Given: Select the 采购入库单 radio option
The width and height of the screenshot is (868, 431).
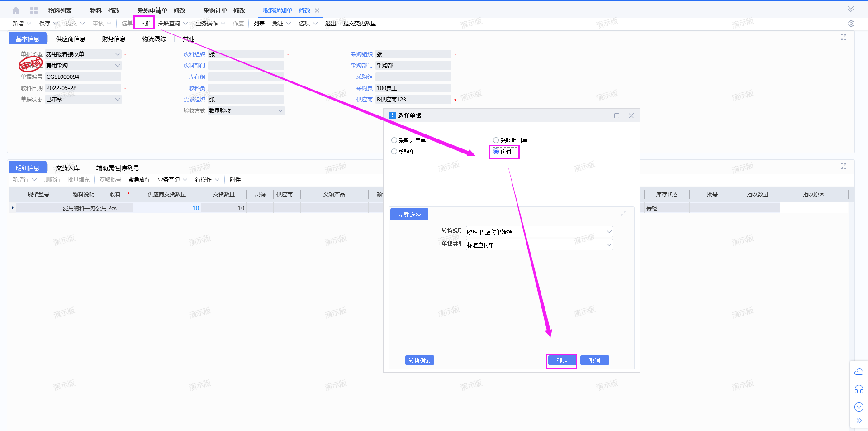Looking at the screenshot, I should pos(394,140).
